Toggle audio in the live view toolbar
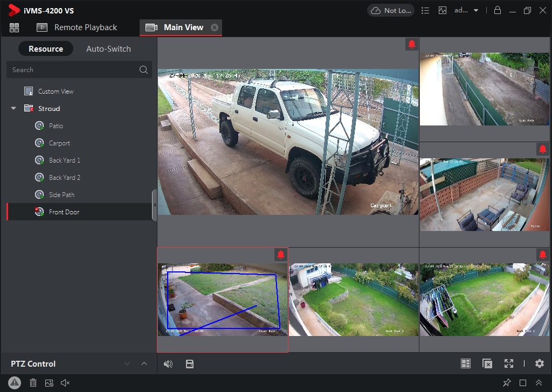 point(168,364)
